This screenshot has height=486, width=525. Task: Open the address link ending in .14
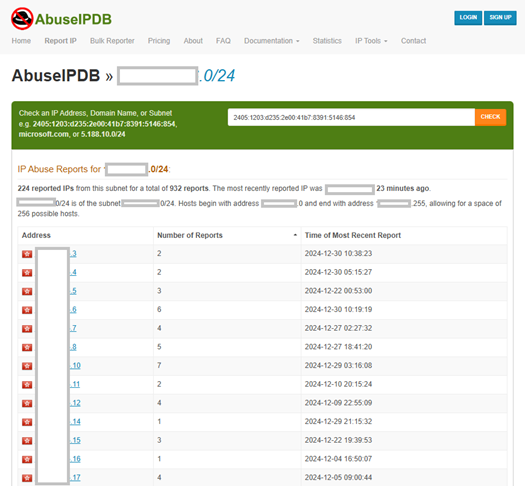[x=75, y=422]
